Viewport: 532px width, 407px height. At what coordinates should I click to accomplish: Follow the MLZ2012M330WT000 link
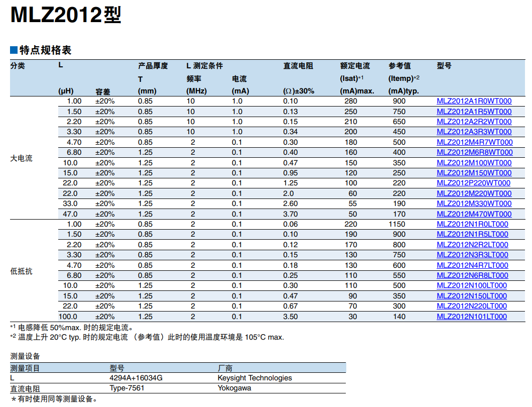point(474,204)
